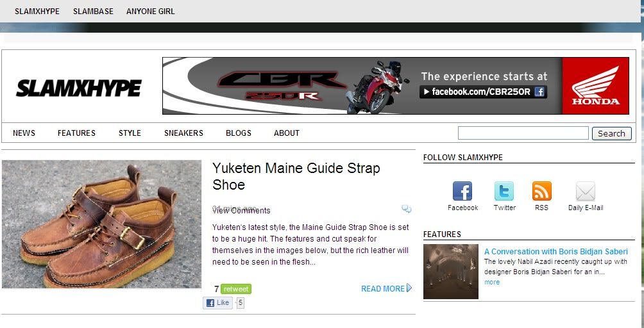The image size is (644, 328).
Task: Open the Yuketen Maine Guide Strap Shoe headline
Action: [296, 176]
